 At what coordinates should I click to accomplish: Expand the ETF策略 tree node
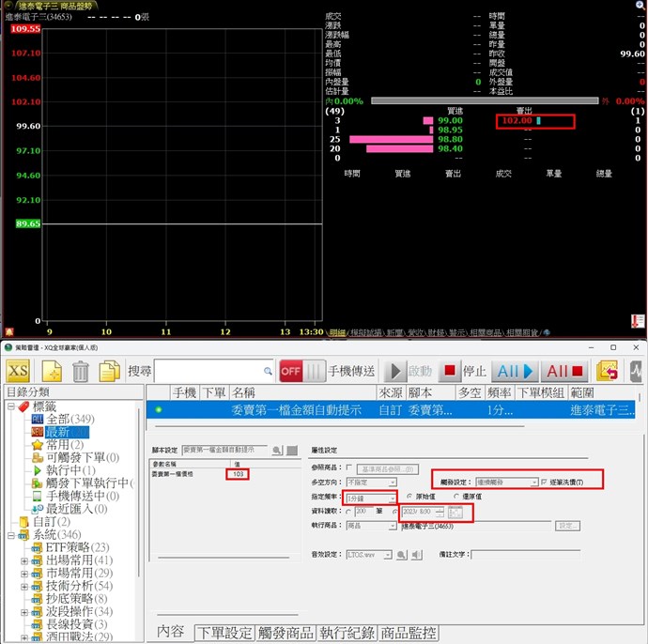click(25, 547)
